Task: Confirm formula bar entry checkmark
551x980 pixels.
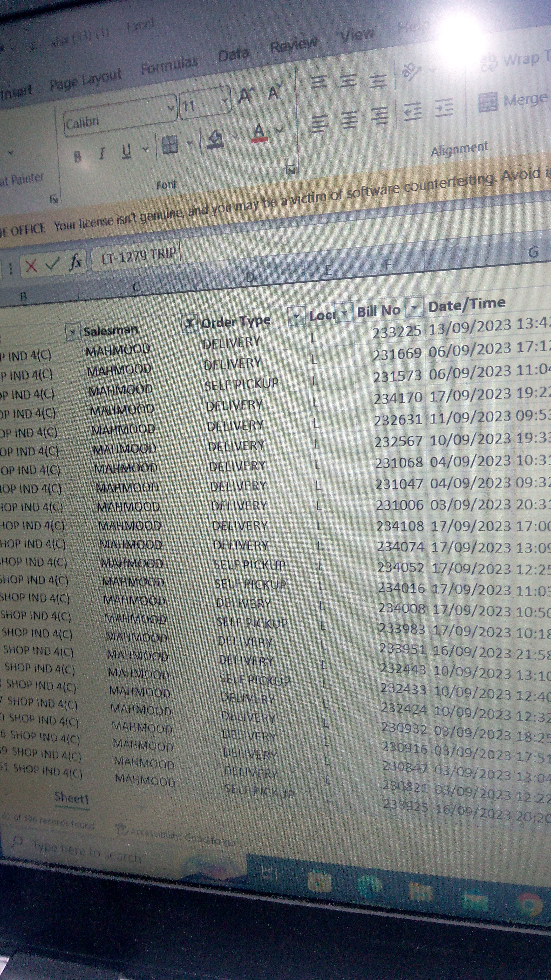Action: click(53, 263)
